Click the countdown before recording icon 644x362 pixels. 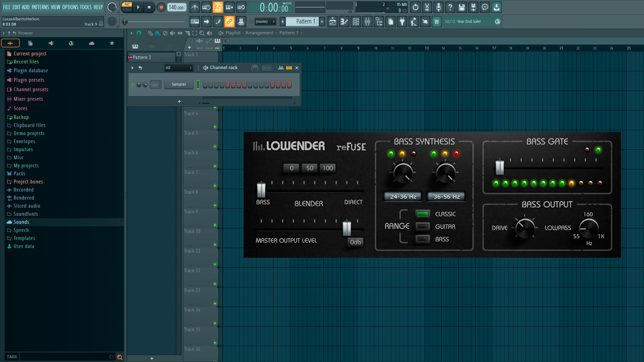tap(218, 7)
